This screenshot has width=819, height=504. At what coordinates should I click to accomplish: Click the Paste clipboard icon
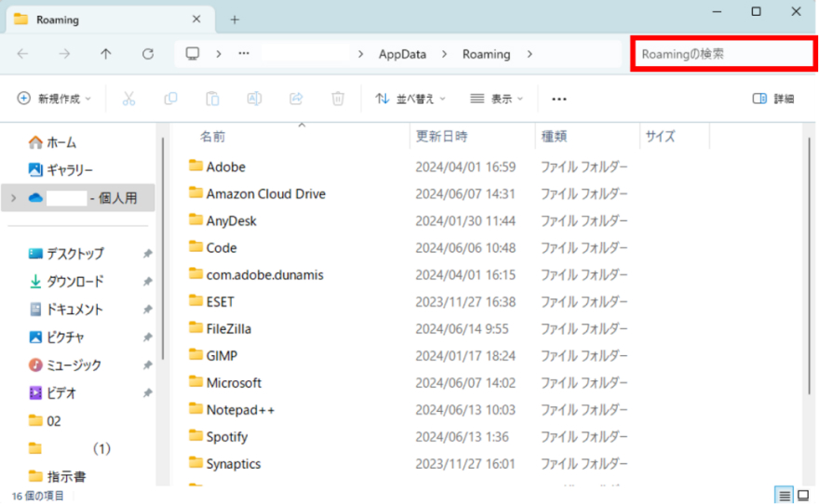[x=212, y=99]
